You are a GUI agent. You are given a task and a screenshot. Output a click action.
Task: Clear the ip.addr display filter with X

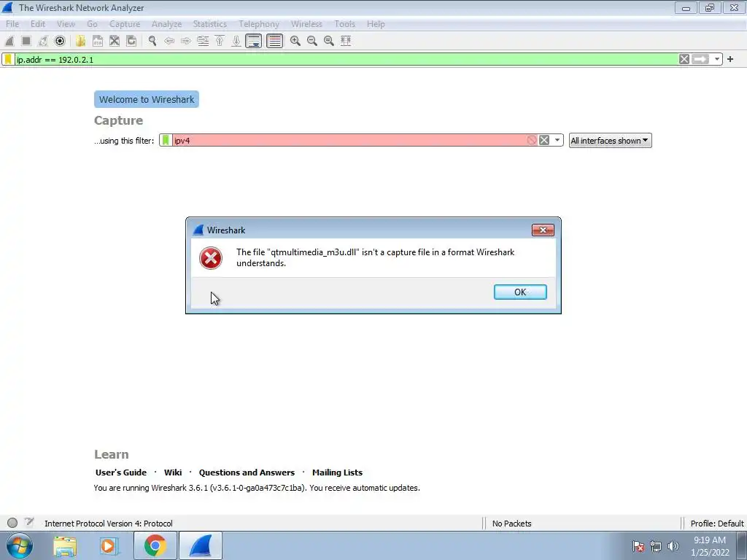(684, 59)
